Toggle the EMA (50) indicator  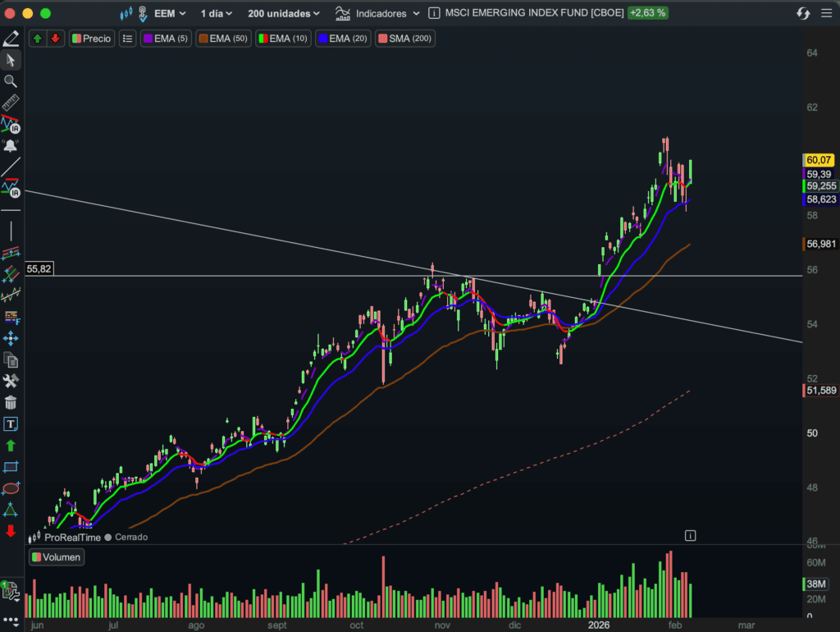224,39
